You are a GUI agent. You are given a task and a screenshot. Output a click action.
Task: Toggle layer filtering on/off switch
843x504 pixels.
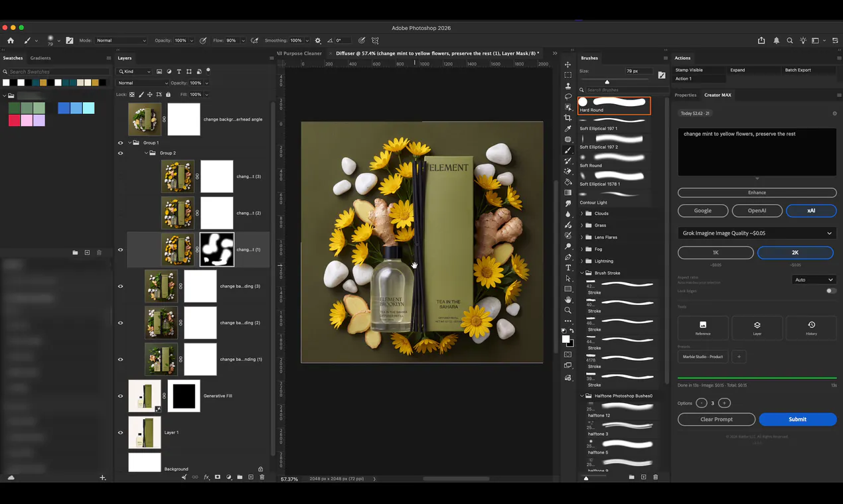pyautogui.click(x=208, y=70)
